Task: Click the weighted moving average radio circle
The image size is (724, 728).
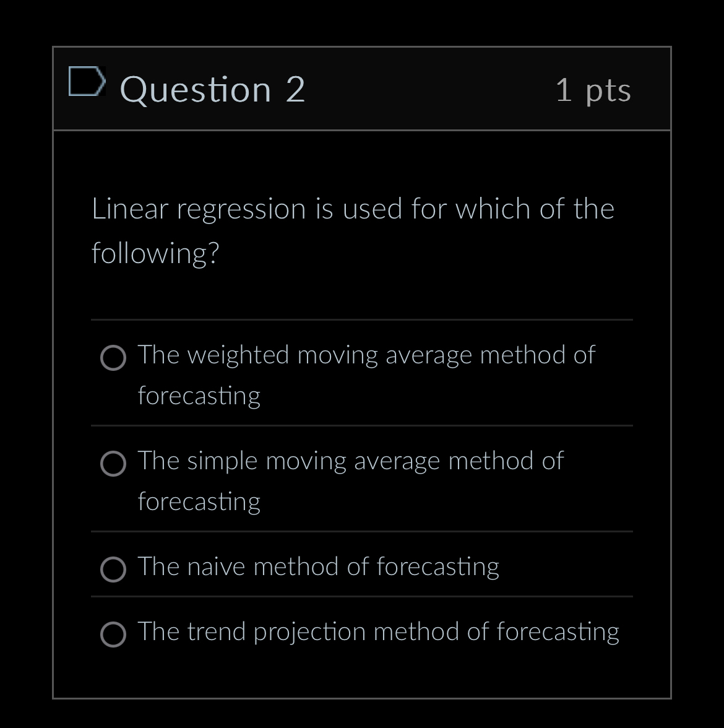Action: pyautogui.click(x=113, y=358)
